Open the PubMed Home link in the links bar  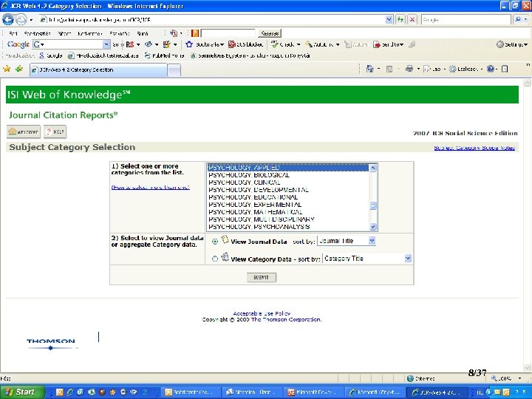[x=165, y=55]
